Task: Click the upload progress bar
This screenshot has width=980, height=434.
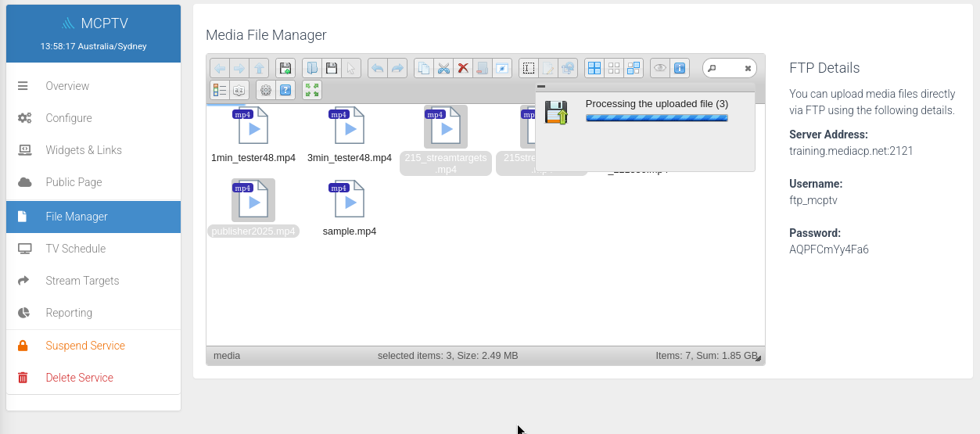Action: click(x=657, y=118)
